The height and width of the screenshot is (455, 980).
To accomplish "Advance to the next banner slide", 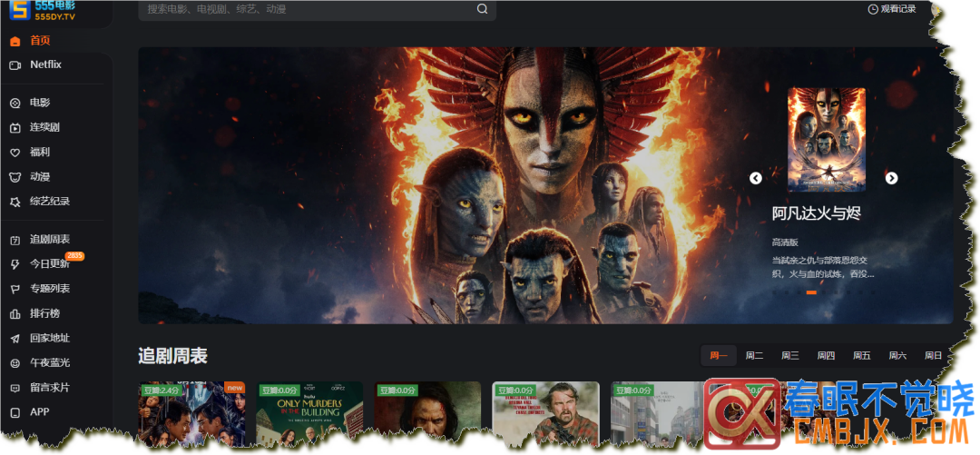I will click(x=891, y=178).
